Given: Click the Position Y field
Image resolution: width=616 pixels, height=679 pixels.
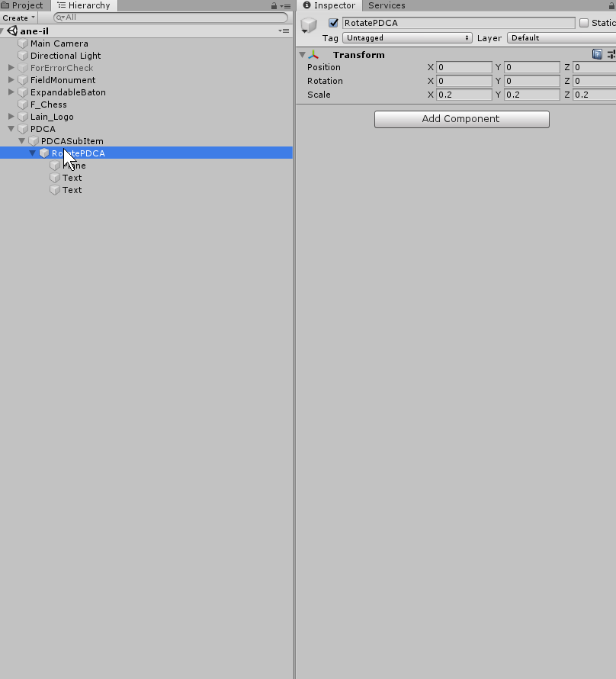Looking at the screenshot, I should 532,67.
